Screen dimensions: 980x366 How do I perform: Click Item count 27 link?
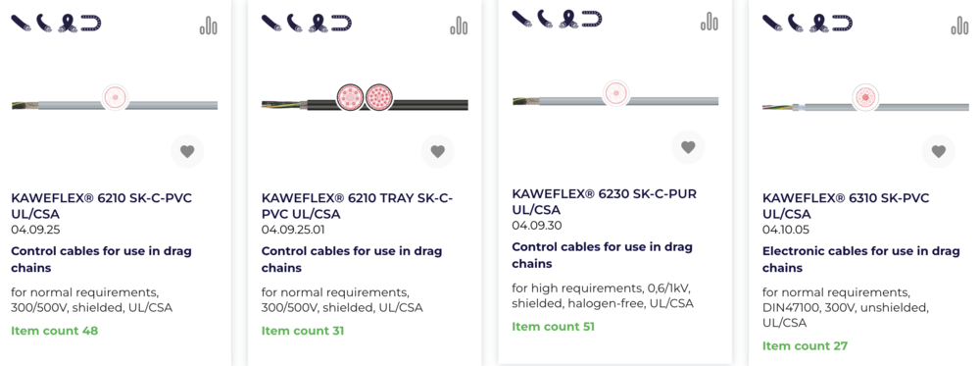pyautogui.click(x=805, y=345)
